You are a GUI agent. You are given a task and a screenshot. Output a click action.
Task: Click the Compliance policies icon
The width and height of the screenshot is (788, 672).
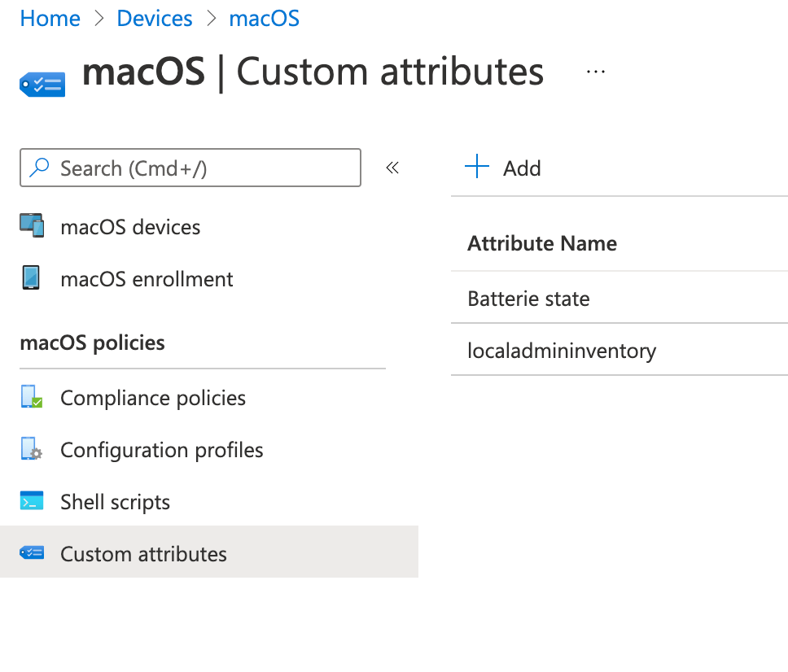click(33, 397)
